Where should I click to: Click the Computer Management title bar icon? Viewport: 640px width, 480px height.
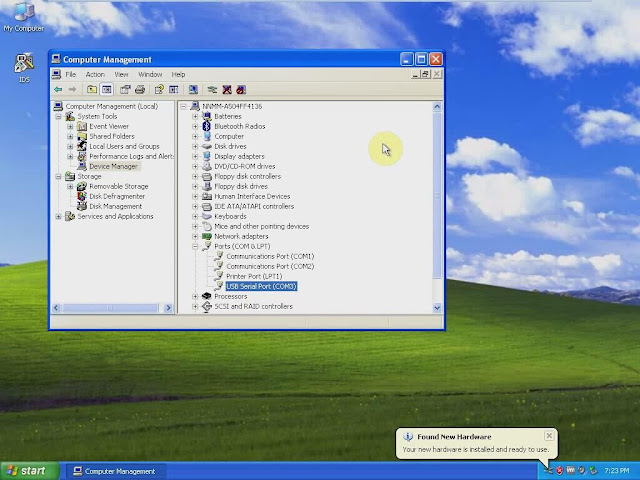[56, 60]
